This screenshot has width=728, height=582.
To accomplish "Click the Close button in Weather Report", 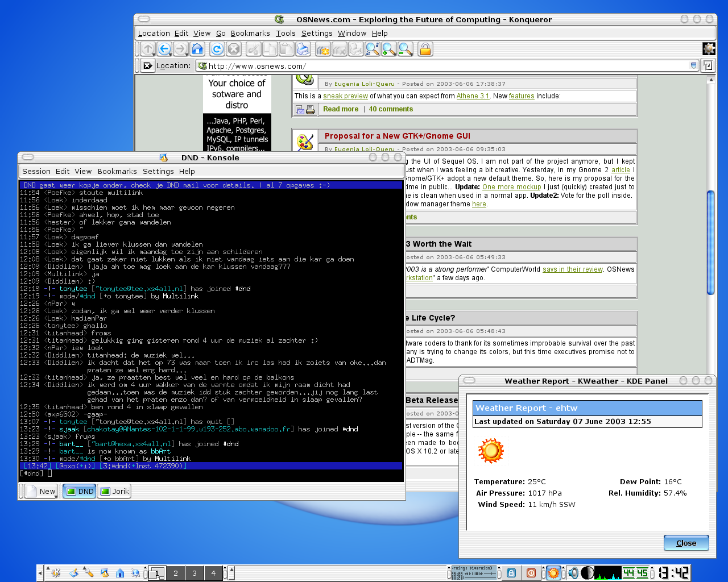I will (x=686, y=543).
